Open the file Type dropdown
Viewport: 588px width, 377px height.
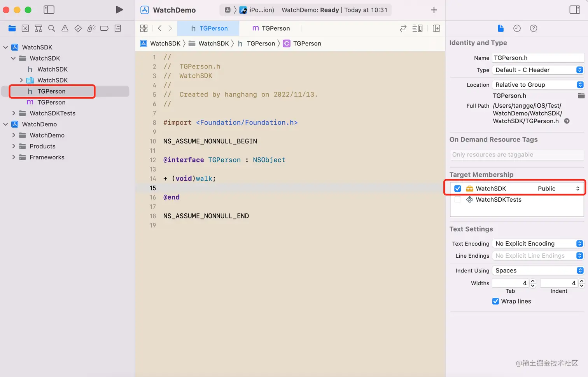538,70
